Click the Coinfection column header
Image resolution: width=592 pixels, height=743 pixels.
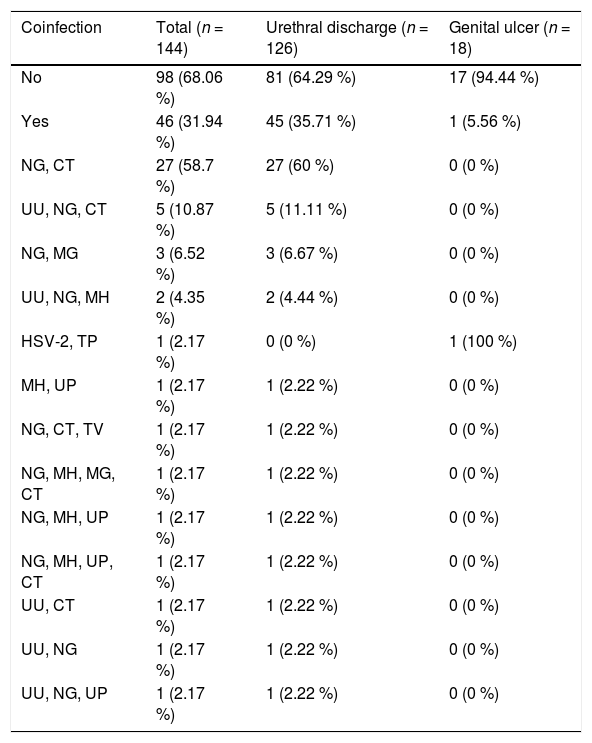(x=61, y=27)
